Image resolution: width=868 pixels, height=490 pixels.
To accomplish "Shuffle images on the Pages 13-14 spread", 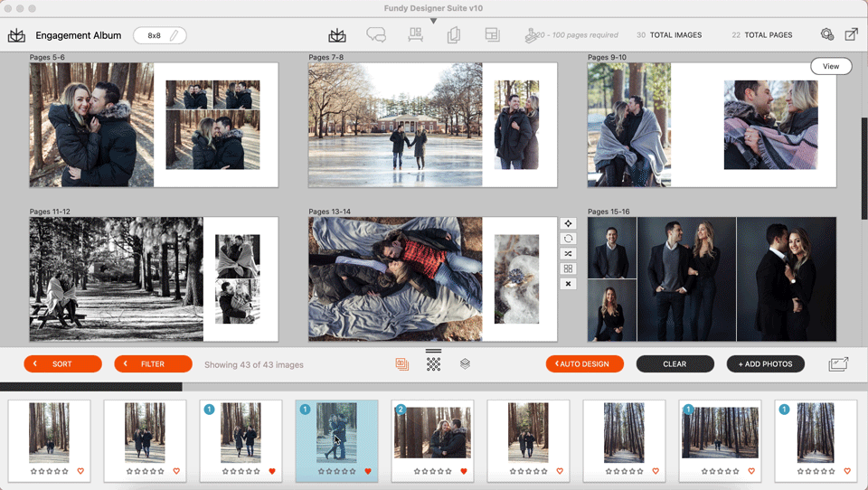I will (x=568, y=253).
